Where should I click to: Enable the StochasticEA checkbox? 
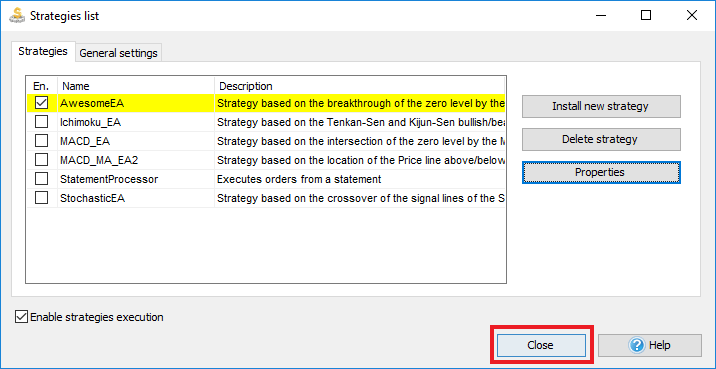click(x=42, y=198)
